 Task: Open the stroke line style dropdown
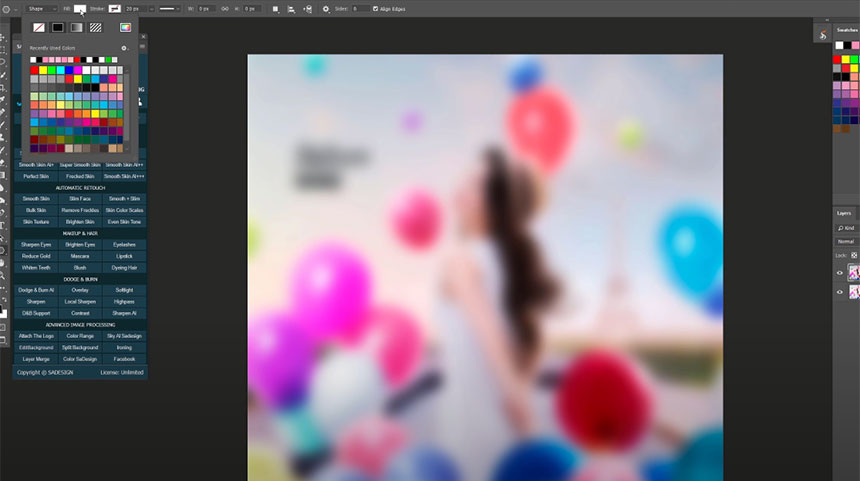pos(169,9)
